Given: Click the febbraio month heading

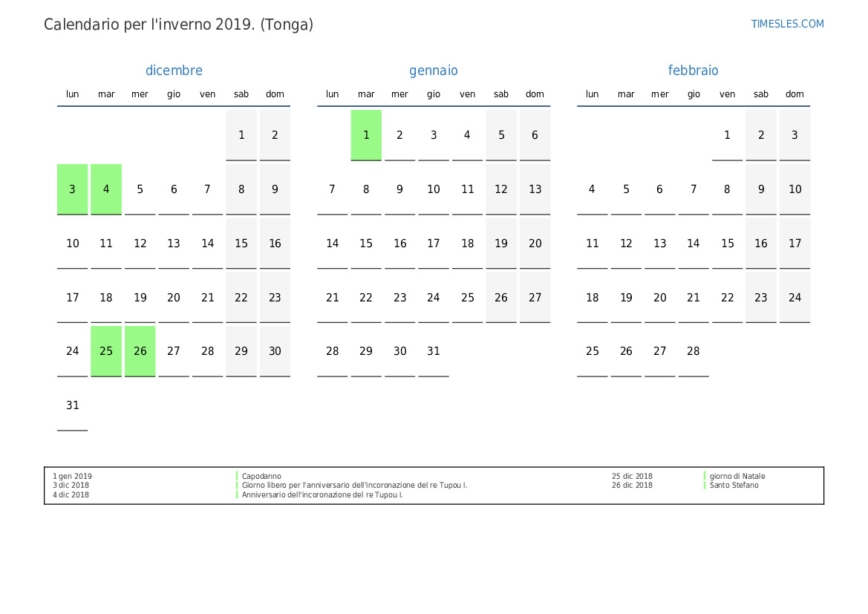Looking at the screenshot, I should (x=693, y=71).
